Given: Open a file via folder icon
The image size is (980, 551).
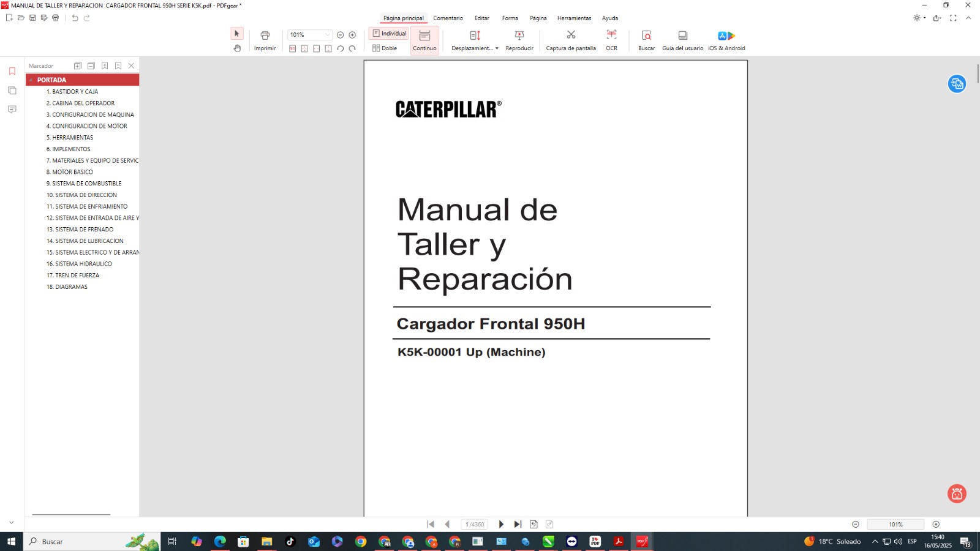Looking at the screenshot, I should click(21, 18).
